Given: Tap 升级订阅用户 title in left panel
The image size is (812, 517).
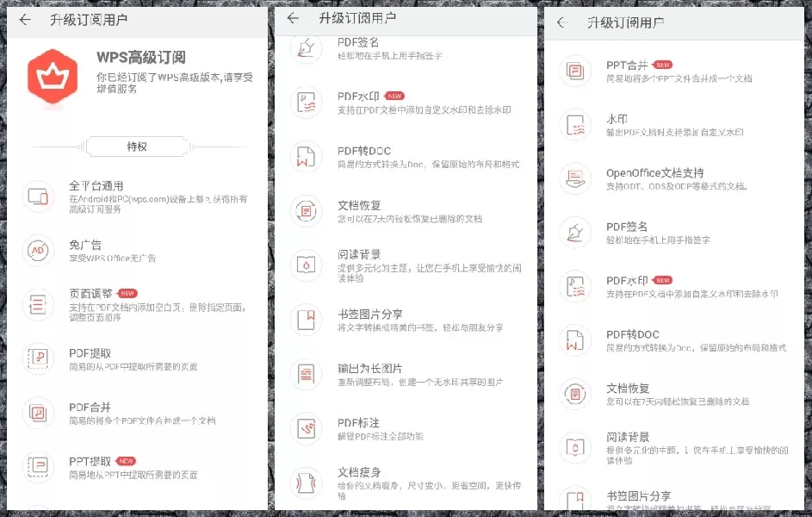Looking at the screenshot, I should (89, 20).
